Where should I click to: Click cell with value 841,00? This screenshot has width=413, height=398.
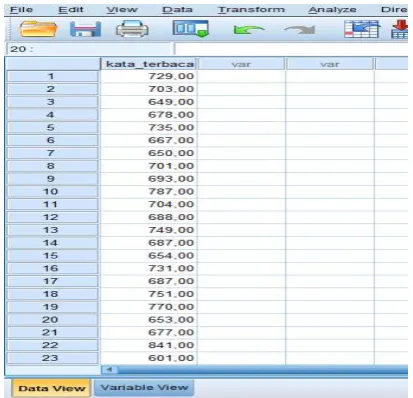[x=149, y=345]
